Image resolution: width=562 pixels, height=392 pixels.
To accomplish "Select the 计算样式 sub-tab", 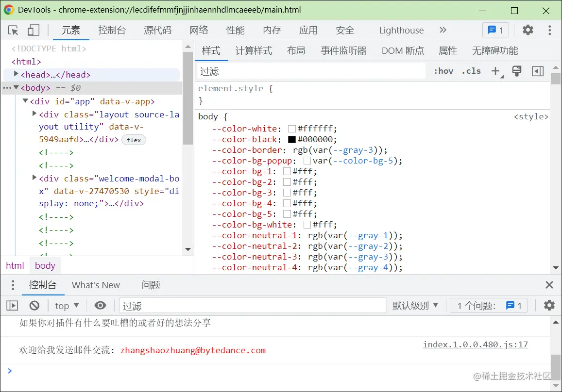I will 254,51.
